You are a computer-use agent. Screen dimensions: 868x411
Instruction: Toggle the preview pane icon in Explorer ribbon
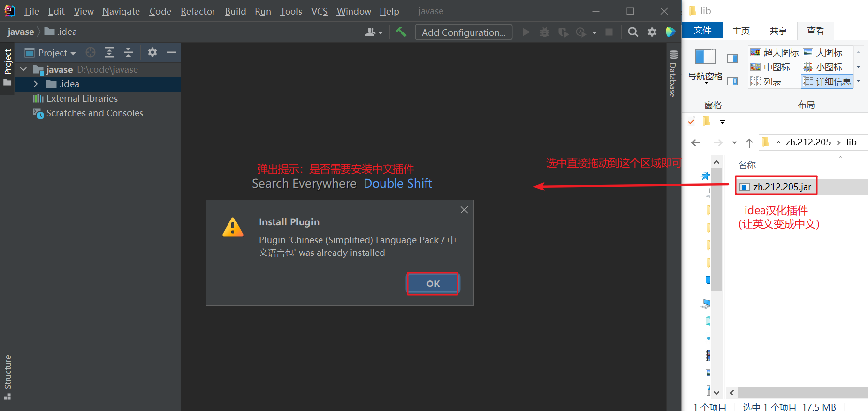coord(732,59)
